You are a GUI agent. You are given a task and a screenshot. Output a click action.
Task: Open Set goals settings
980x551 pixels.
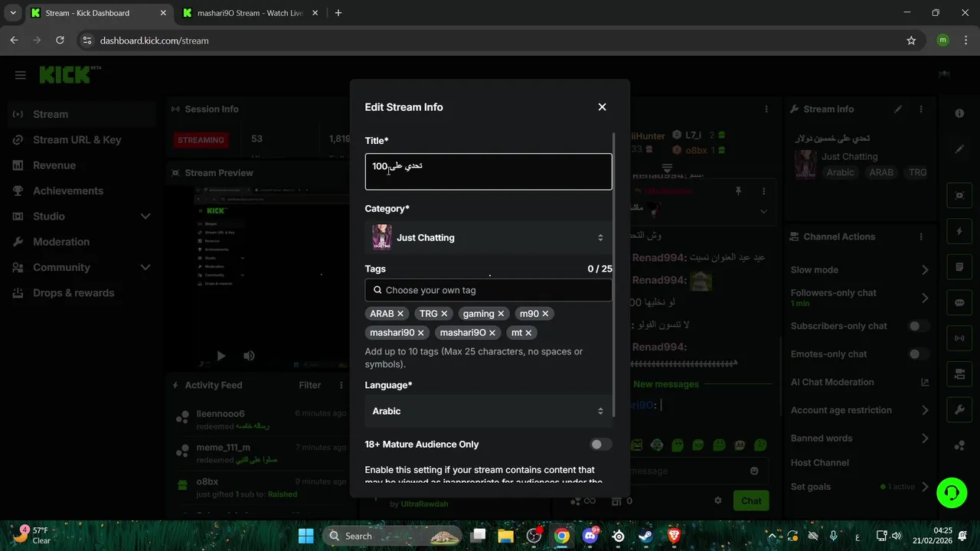(x=860, y=487)
